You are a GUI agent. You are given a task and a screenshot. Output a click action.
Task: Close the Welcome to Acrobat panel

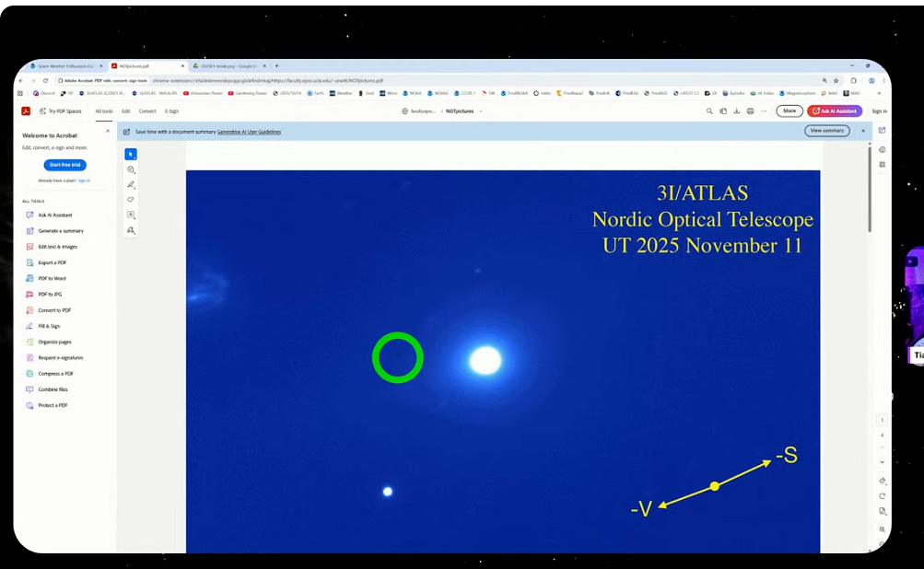107,131
